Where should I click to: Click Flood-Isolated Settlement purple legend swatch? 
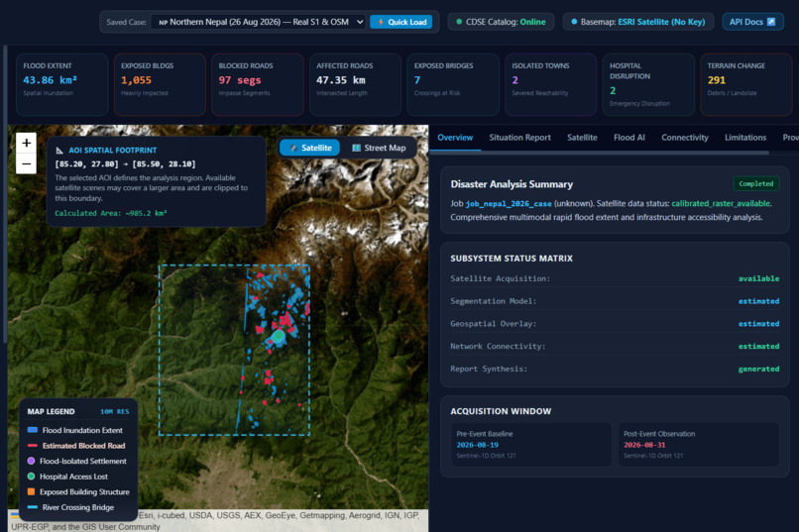click(31, 461)
